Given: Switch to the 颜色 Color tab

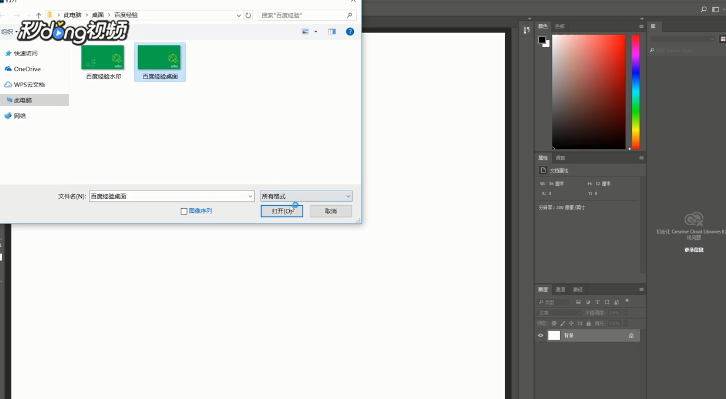Looking at the screenshot, I should point(543,26).
